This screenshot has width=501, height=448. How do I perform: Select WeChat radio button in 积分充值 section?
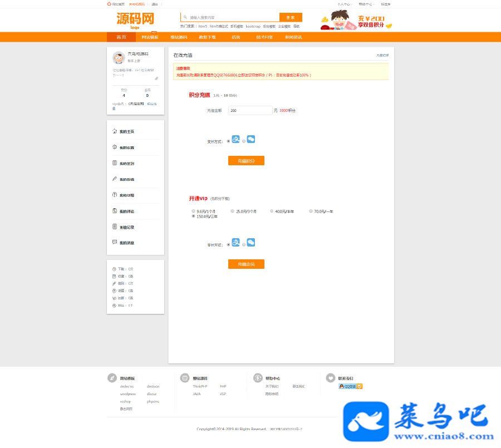244,141
